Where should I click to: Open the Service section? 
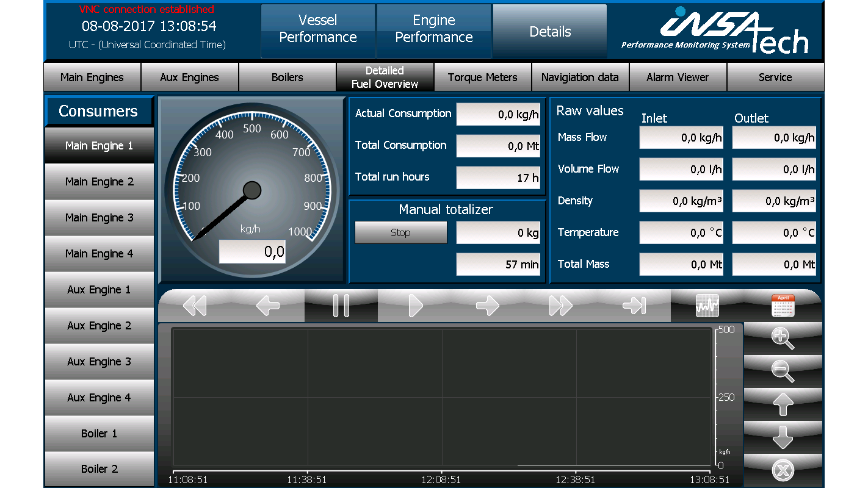pyautogui.click(x=775, y=77)
